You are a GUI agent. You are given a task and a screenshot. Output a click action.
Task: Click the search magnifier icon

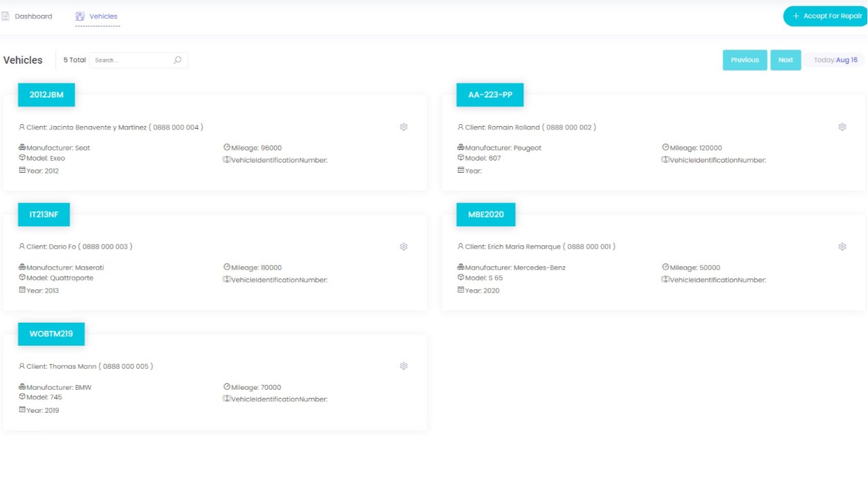pos(178,60)
